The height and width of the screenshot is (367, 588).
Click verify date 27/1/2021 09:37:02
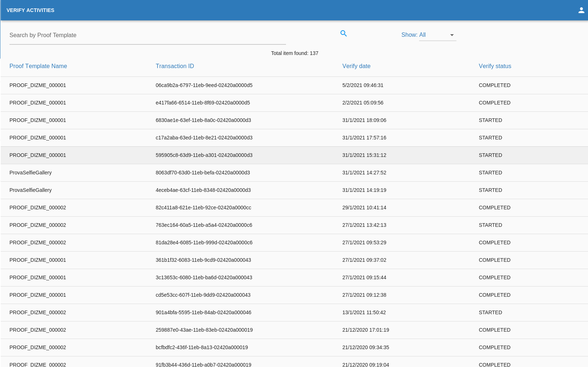(x=364, y=260)
